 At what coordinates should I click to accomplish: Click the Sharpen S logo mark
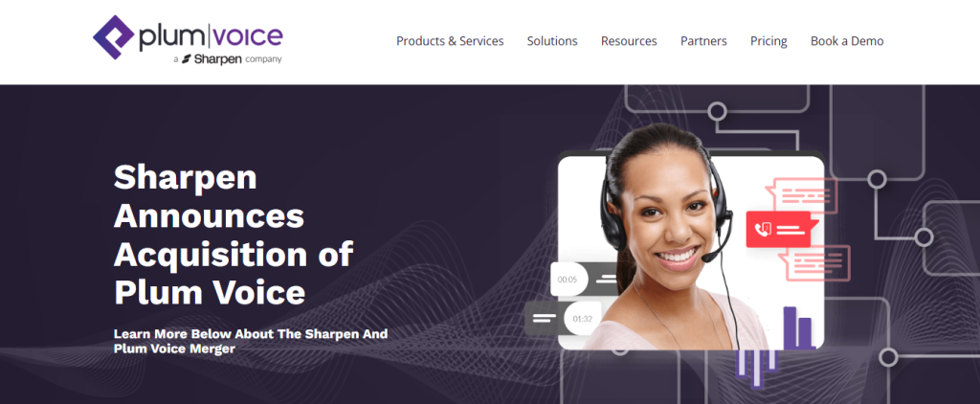[187, 59]
